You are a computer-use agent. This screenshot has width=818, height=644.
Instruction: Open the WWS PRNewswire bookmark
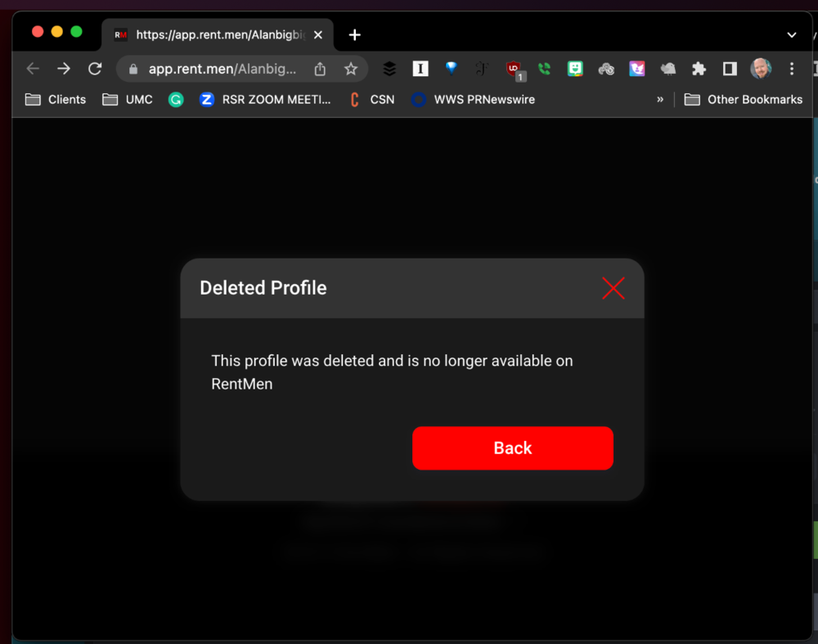click(473, 99)
